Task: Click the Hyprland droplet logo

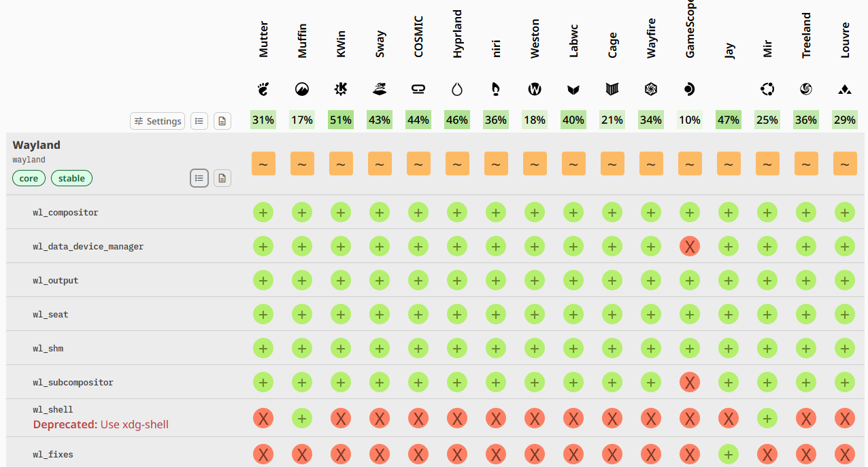Action: coord(457,89)
